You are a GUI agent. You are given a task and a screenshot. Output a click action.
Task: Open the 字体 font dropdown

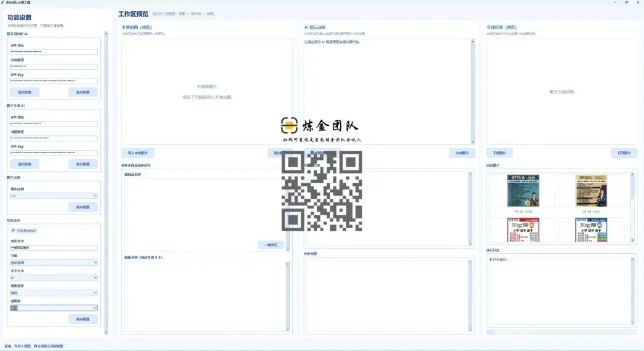coord(54,263)
